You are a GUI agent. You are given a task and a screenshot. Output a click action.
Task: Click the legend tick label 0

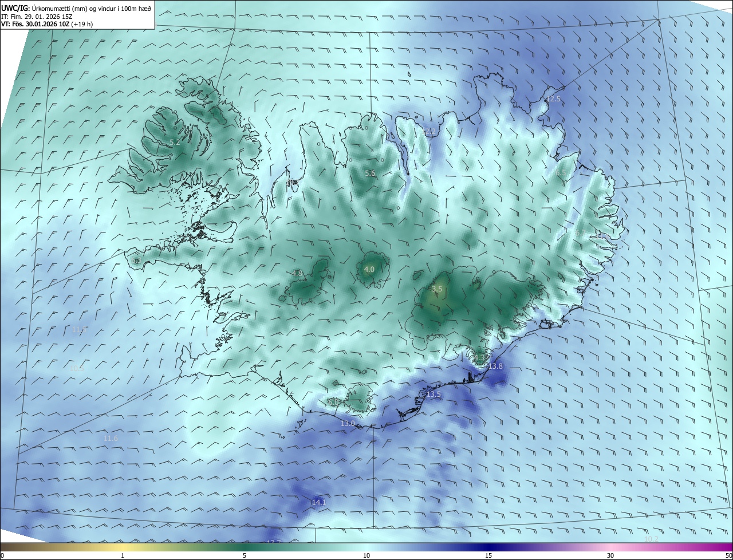tap(2, 555)
